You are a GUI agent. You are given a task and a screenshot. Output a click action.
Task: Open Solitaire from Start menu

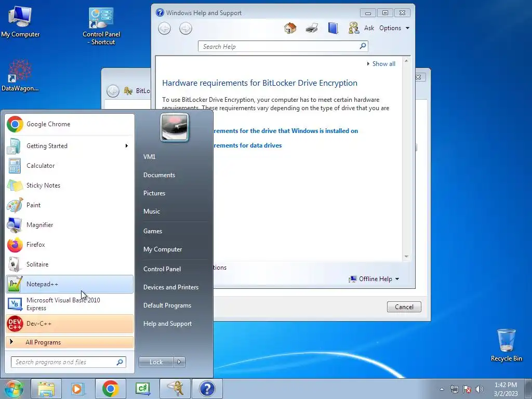point(70,264)
